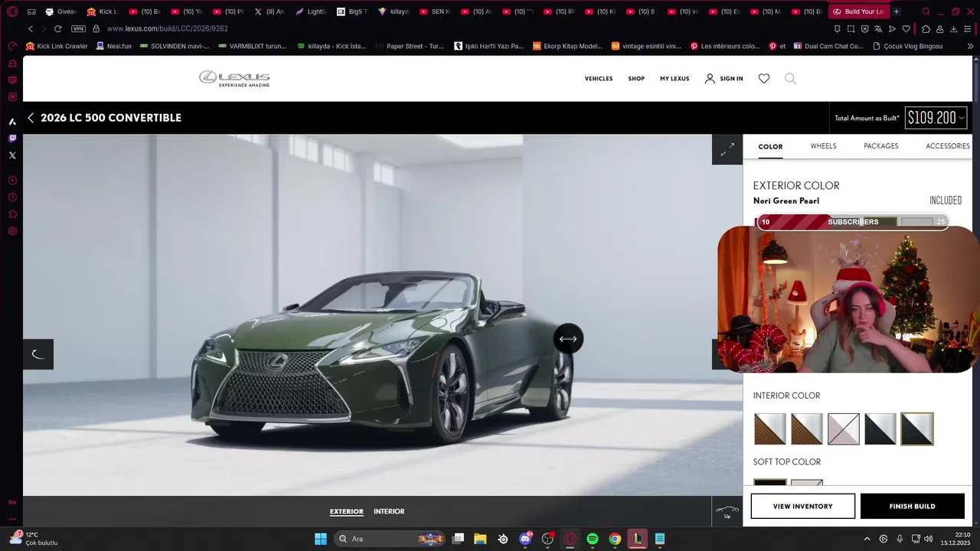Click SIGN IN
The width and height of the screenshot is (980, 551).
(724, 78)
